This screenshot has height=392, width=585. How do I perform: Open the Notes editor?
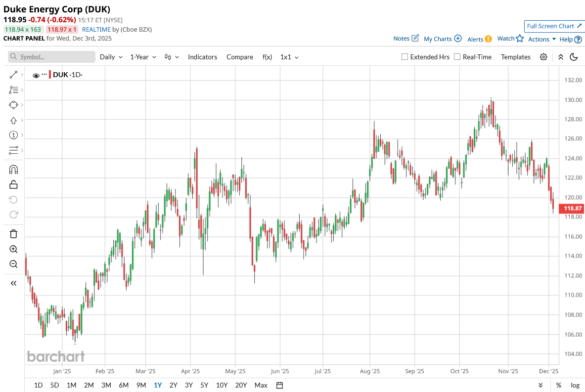pos(406,39)
